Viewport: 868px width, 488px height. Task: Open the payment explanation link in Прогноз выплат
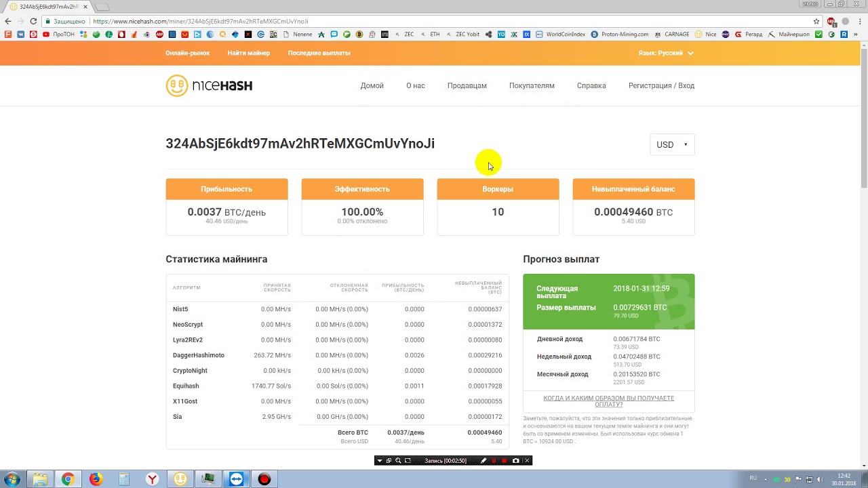click(608, 402)
